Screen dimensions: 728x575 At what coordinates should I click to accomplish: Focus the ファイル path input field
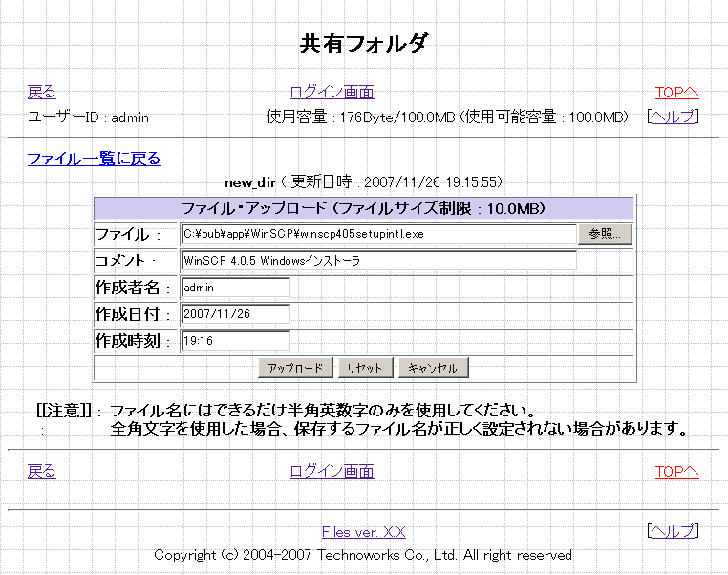378,234
